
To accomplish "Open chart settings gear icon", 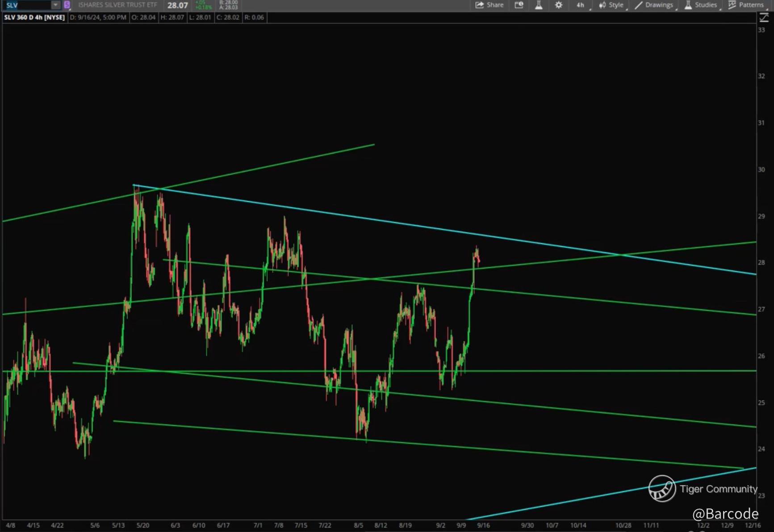I will 558,5.
